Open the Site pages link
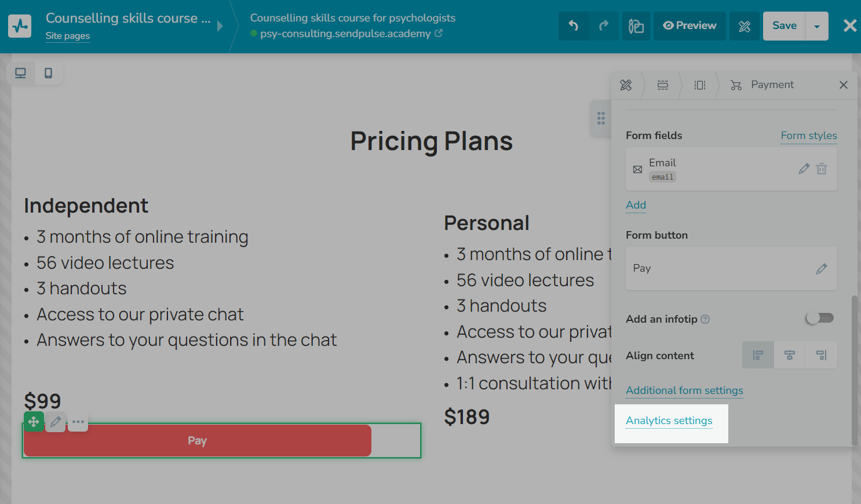Viewport: 861px width, 504px height. tap(68, 36)
